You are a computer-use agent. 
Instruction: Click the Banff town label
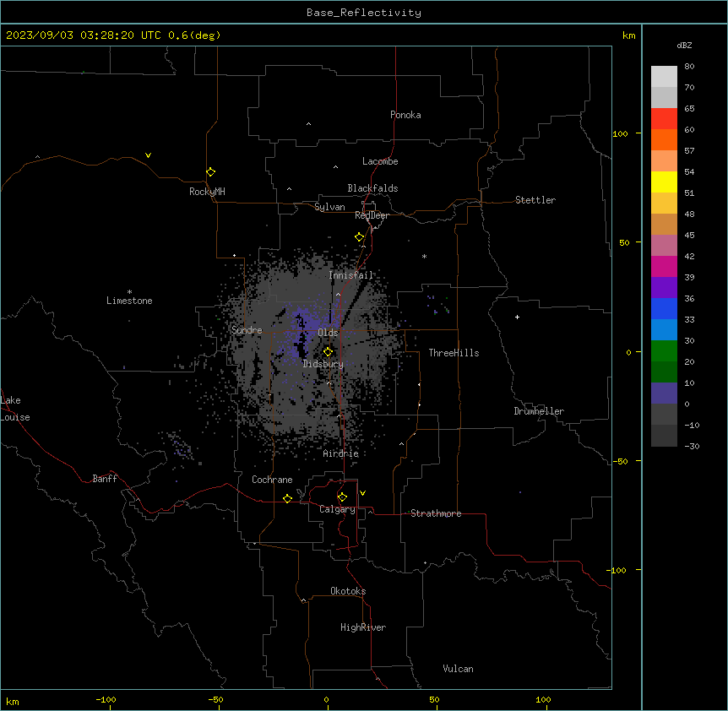coord(105,479)
